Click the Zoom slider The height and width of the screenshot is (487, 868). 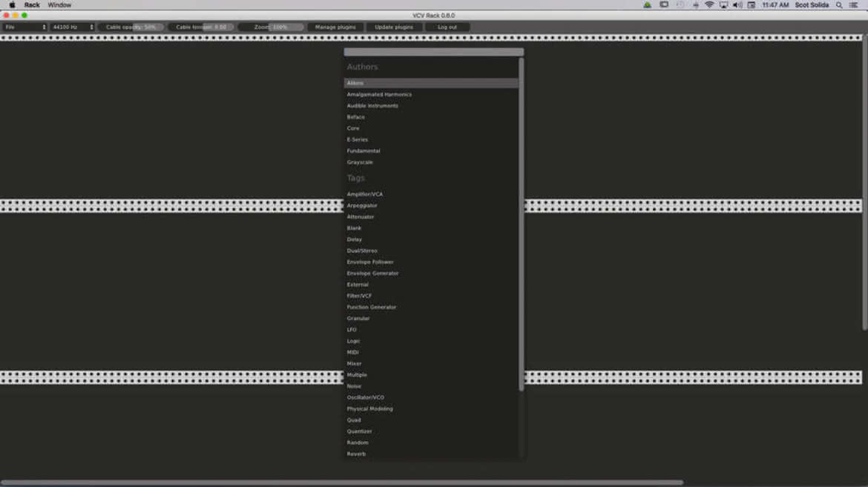click(272, 27)
